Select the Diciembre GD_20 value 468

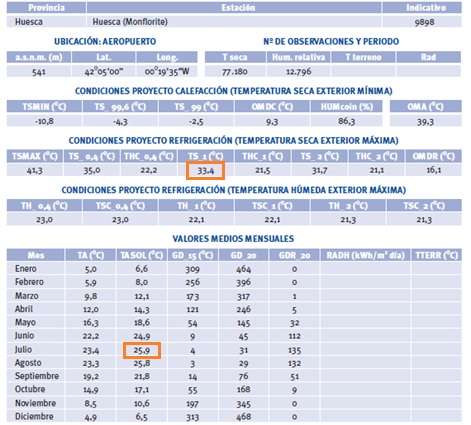[x=243, y=417]
